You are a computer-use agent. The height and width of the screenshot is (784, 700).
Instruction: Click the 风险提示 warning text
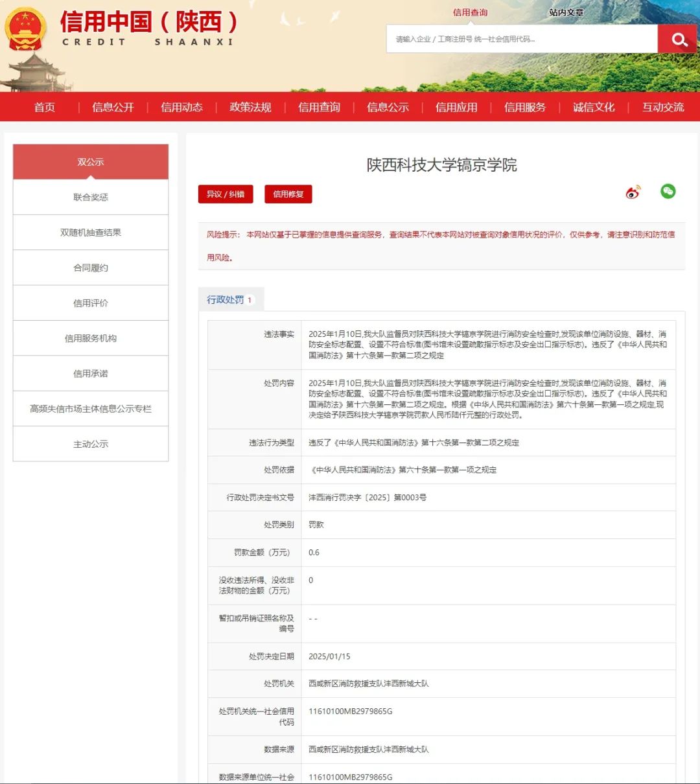441,246
